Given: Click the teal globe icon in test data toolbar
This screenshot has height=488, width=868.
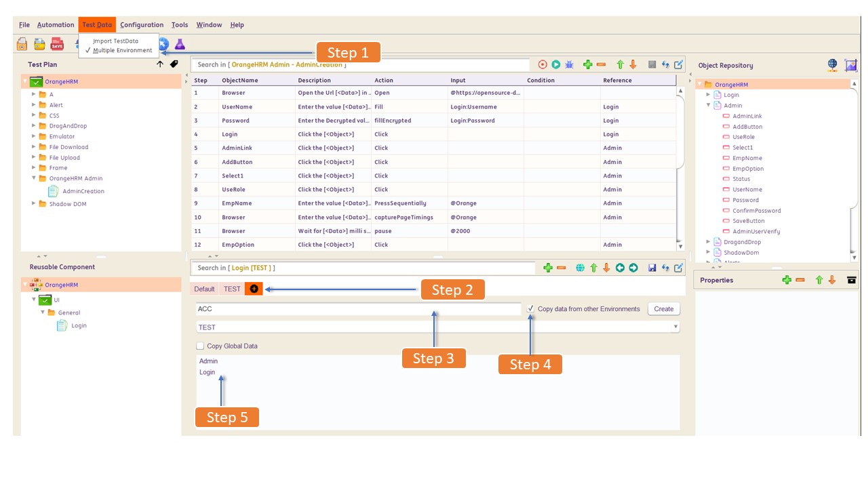Looking at the screenshot, I should pyautogui.click(x=580, y=268).
